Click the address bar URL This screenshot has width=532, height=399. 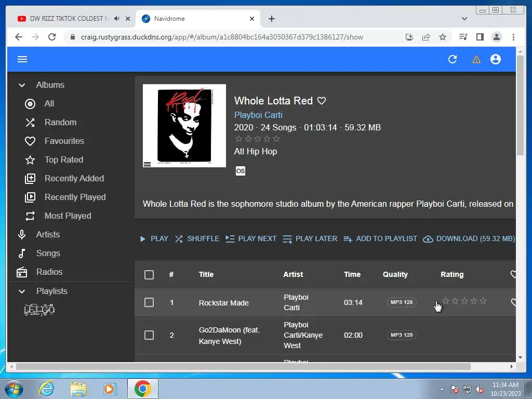(222, 37)
